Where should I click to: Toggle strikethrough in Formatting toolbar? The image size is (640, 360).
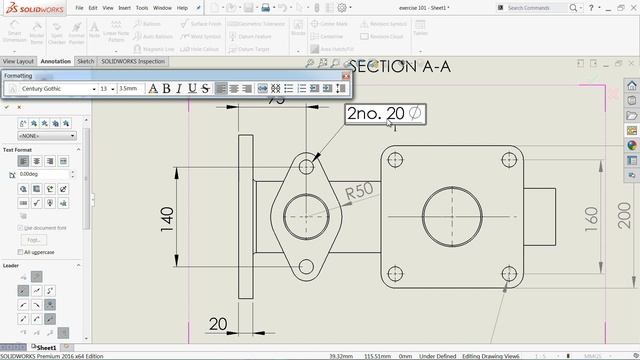point(205,89)
